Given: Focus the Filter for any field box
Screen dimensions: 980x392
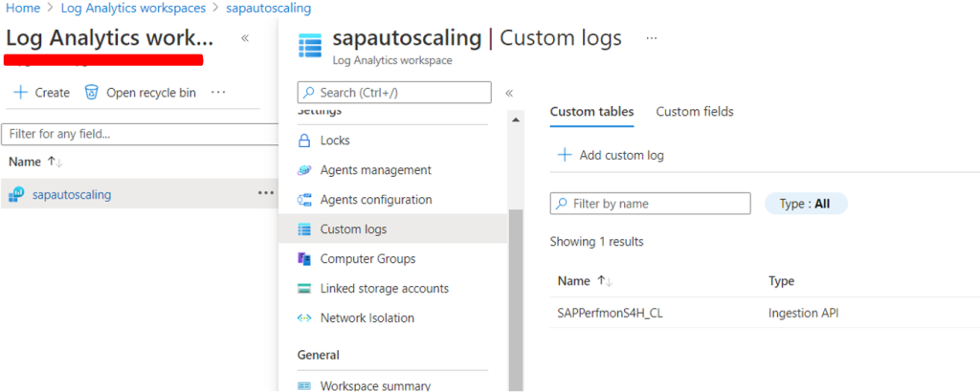Looking at the screenshot, I should click(x=140, y=134).
